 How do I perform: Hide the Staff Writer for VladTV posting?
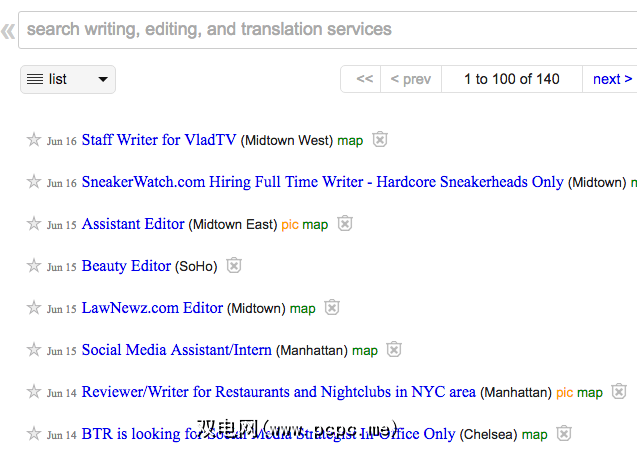tap(380, 140)
